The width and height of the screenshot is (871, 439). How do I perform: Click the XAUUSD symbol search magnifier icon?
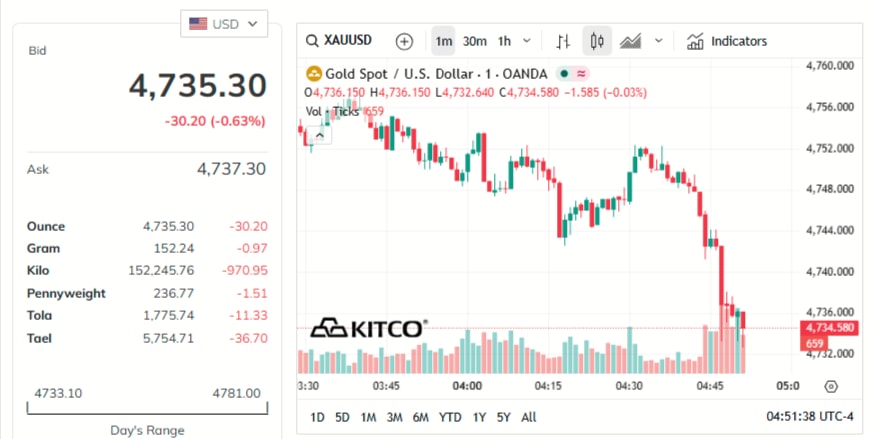pyautogui.click(x=313, y=41)
